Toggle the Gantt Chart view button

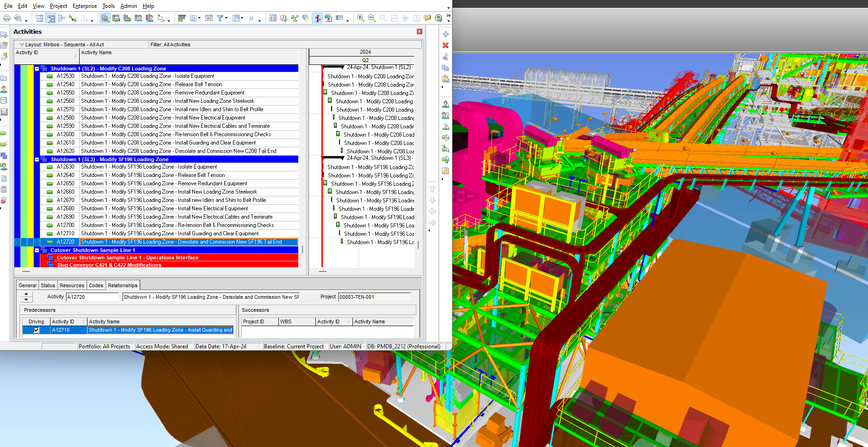coord(50,18)
